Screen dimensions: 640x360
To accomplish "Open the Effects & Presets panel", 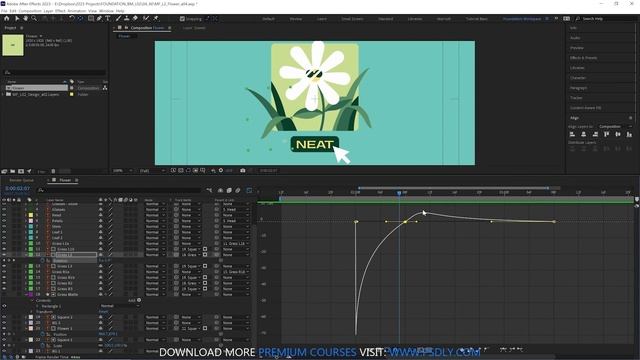I will (583, 58).
